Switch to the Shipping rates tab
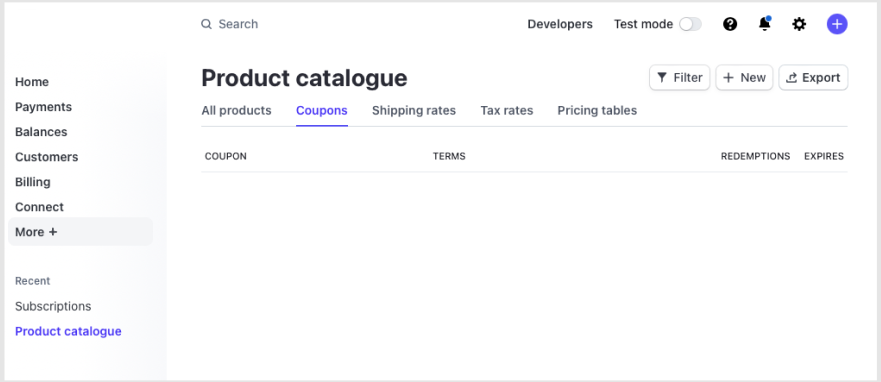The image size is (881, 382). (414, 111)
